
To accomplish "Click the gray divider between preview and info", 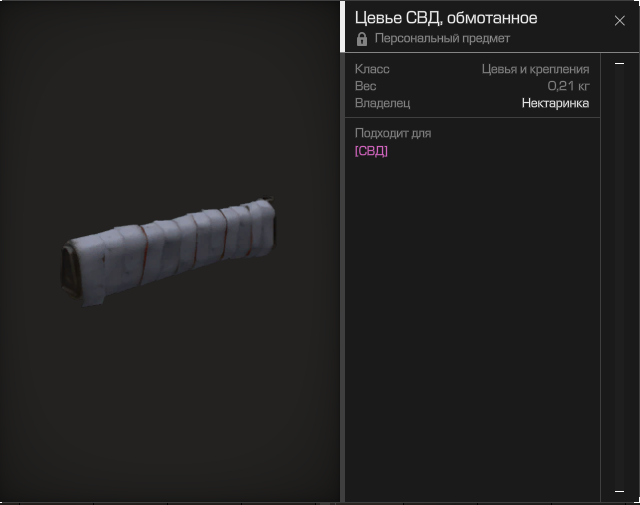I will click(x=342, y=278).
